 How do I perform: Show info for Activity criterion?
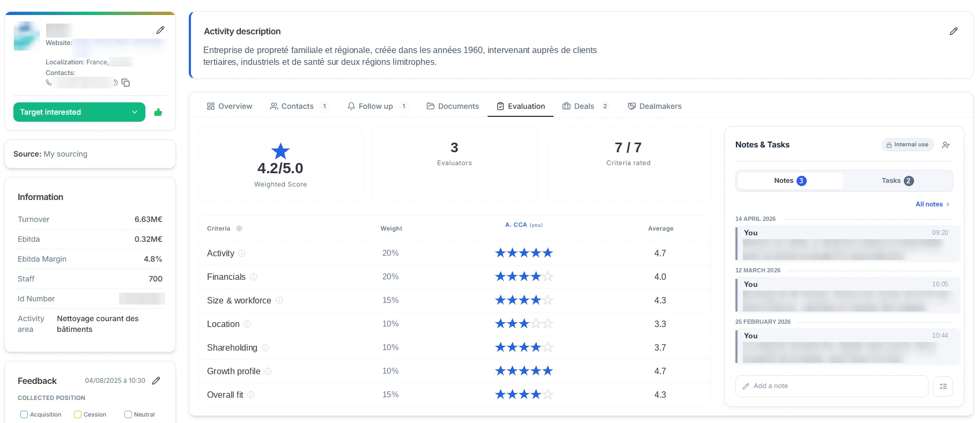[x=241, y=253]
